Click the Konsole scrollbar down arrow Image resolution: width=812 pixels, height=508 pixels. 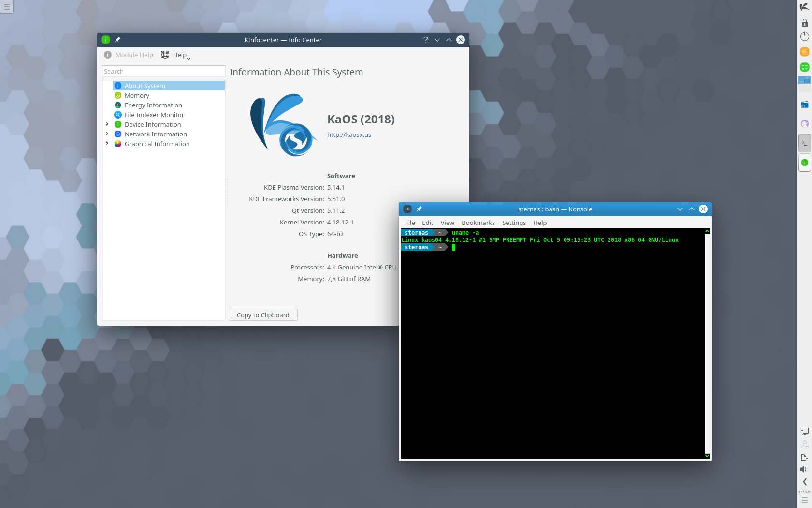tap(707, 456)
